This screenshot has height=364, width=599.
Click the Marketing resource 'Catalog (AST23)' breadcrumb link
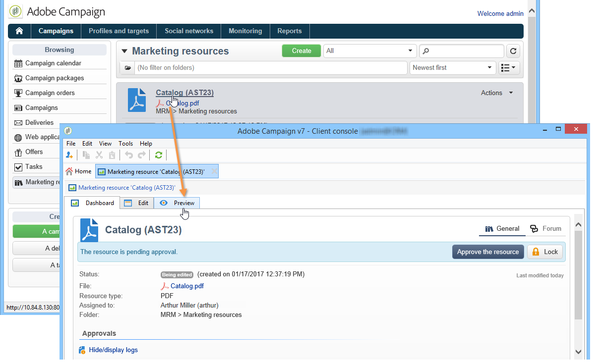click(127, 188)
